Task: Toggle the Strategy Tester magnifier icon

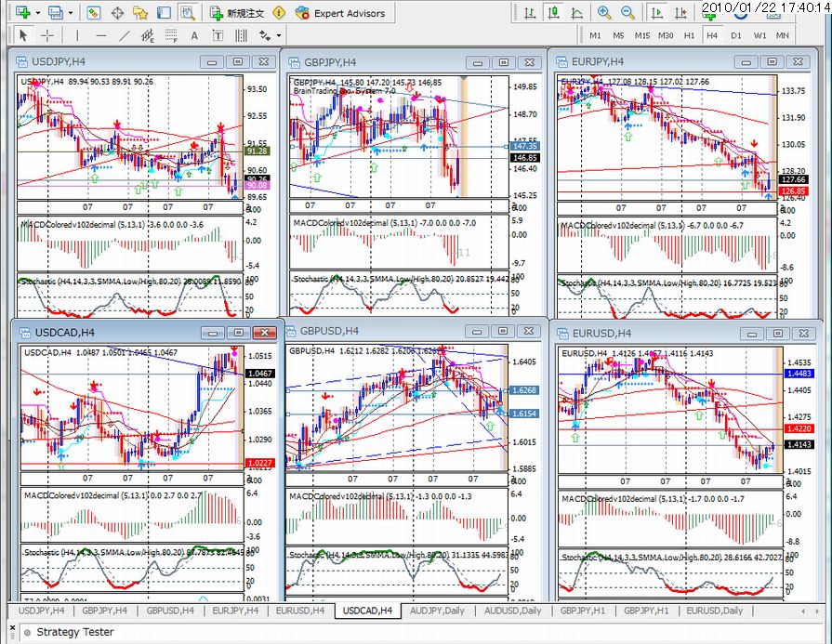Action: coord(187,13)
